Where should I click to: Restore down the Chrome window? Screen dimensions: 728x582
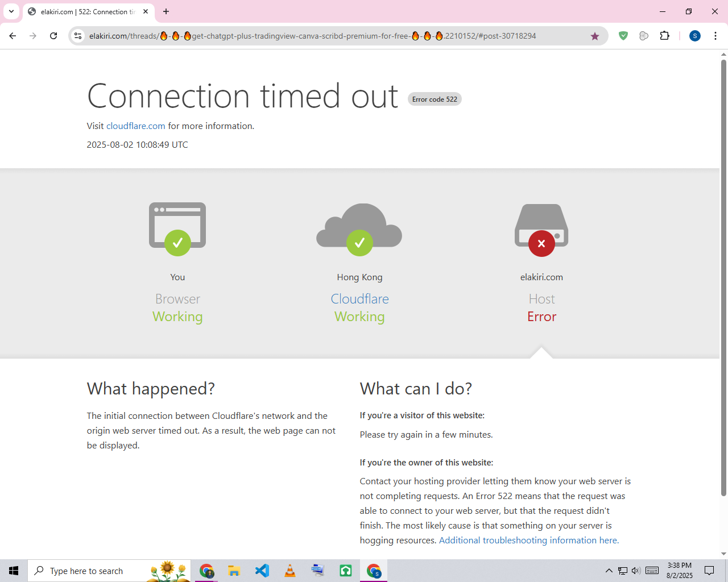[689, 11]
